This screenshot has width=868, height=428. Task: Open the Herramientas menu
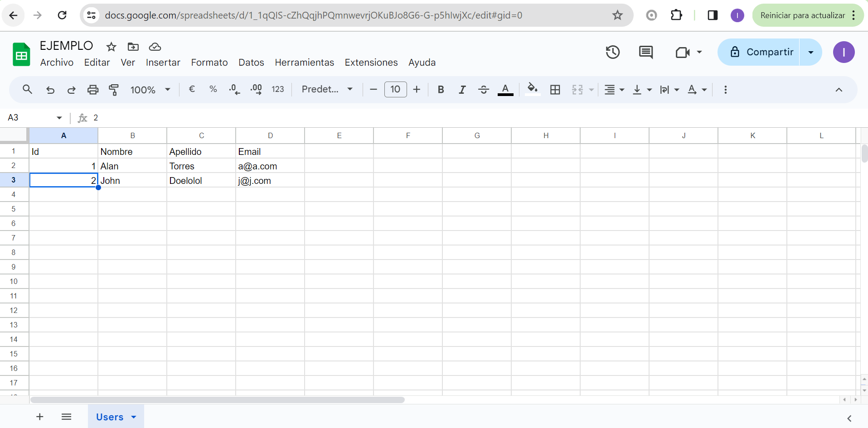click(305, 63)
